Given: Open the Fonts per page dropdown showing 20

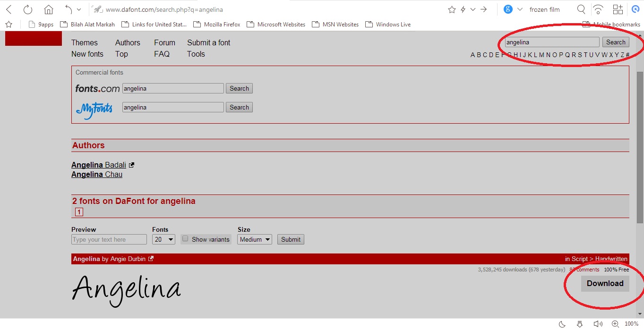Looking at the screenshot, I should tap(163, 239).
